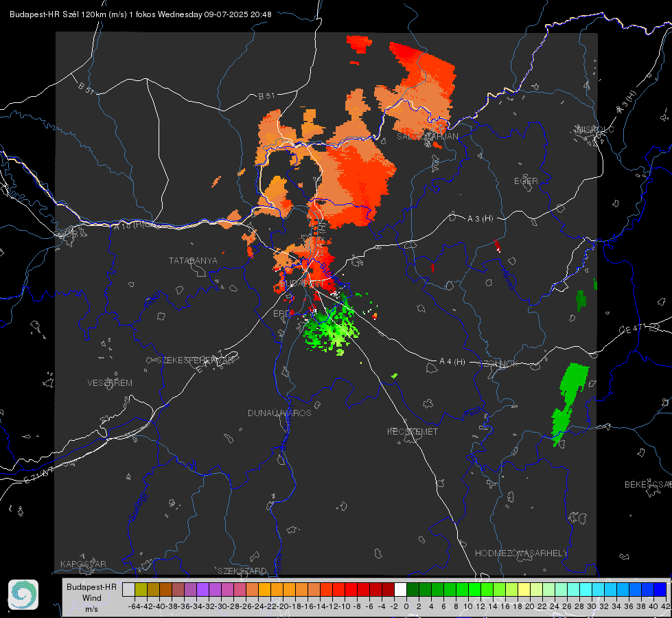Pick the light gray swatch left of -64

[x=128, y=589]
